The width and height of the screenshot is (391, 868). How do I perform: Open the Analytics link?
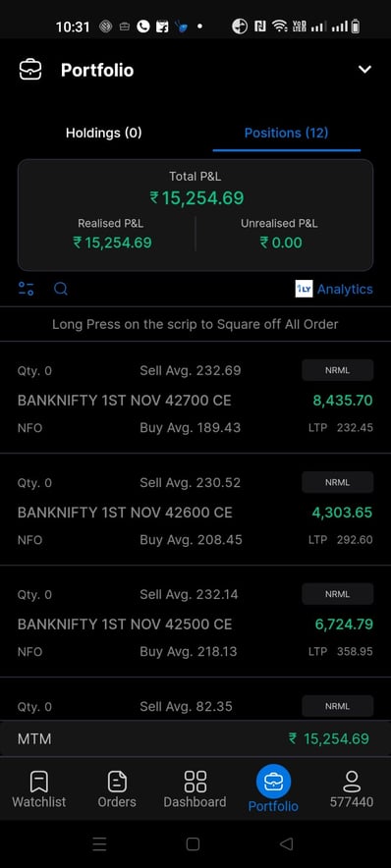345,289
